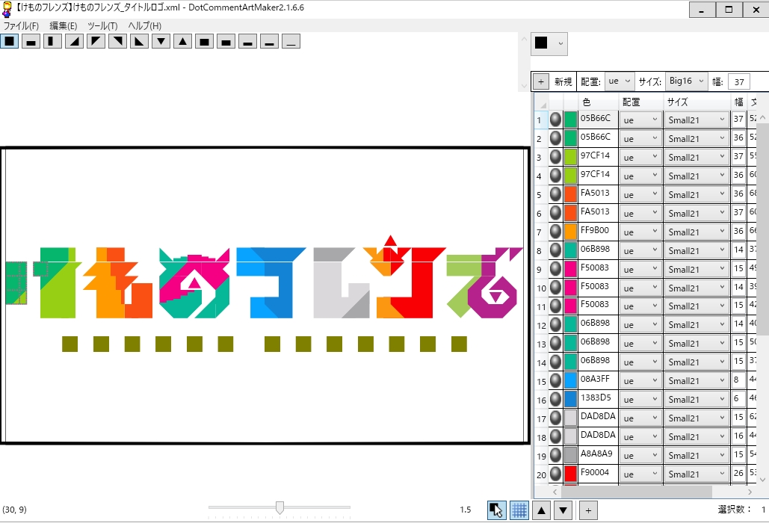The image size is (769, 532).
Task: Select the color code cell 1383D5
Action: (x=598, y=398)
